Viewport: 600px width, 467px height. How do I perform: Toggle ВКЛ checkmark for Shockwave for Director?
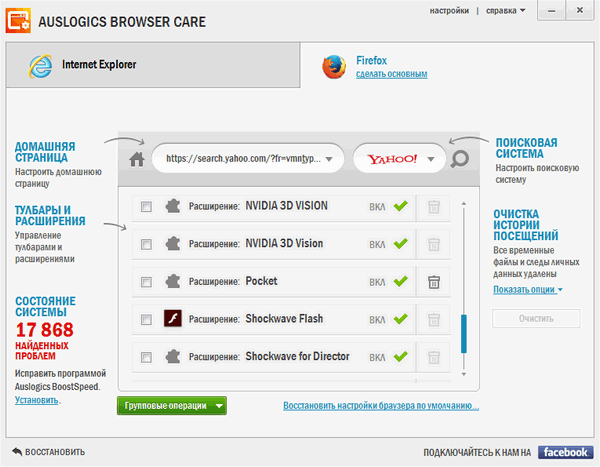pos(401,356)
